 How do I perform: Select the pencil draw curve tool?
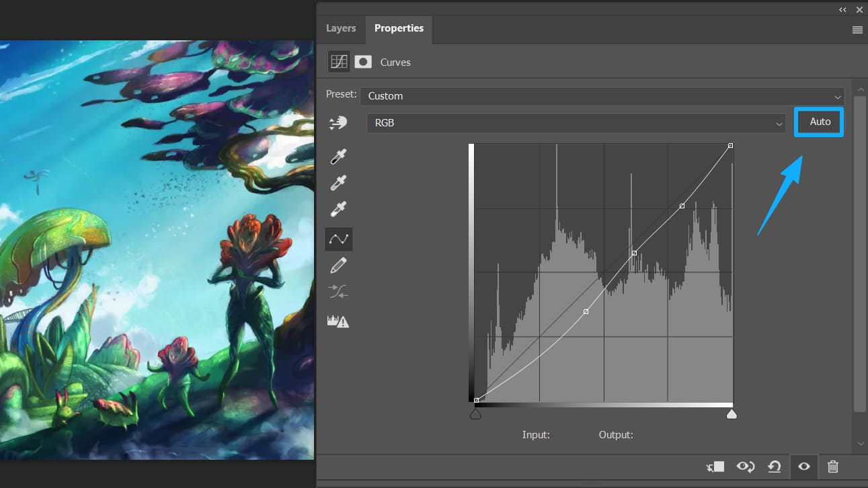click(x=338, y=266)
